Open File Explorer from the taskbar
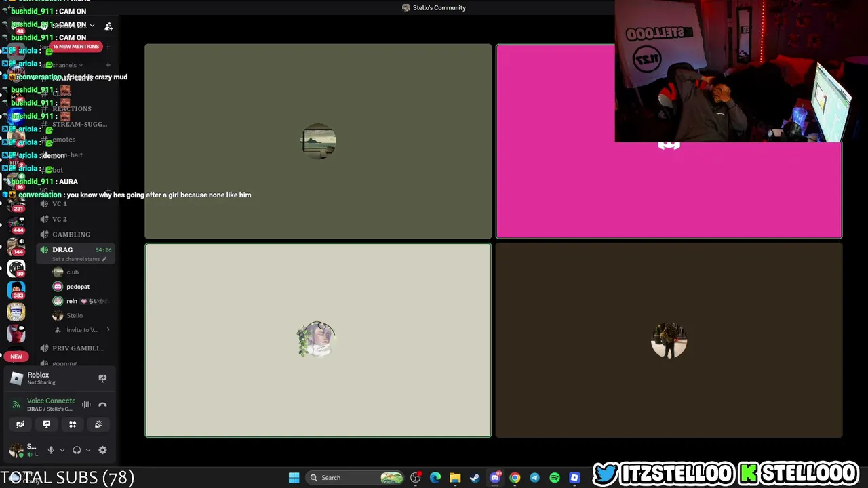The width and height of the screenshot is (868, 488). (x=455, y=478)
